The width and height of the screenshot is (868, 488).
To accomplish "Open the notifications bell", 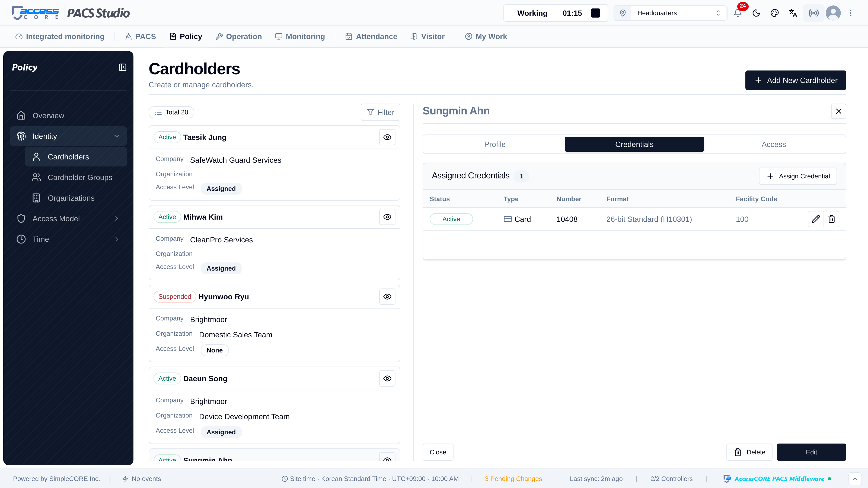I will point(738,13).
